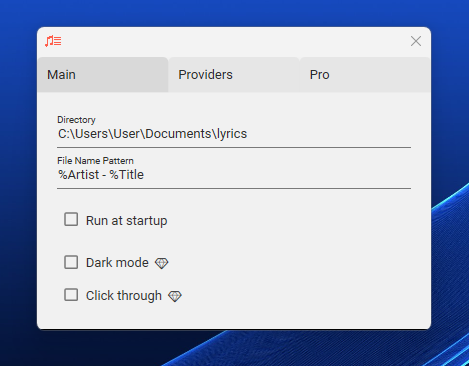Switch to the Main tab
Image resolution: width=469 pixels, height=366 pixels.
[103, 75]
